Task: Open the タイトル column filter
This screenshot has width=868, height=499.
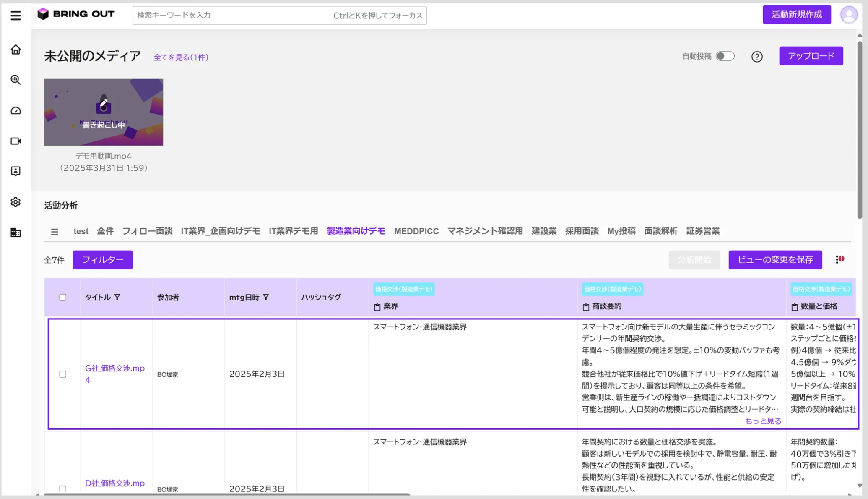Action: coord(117,297)
